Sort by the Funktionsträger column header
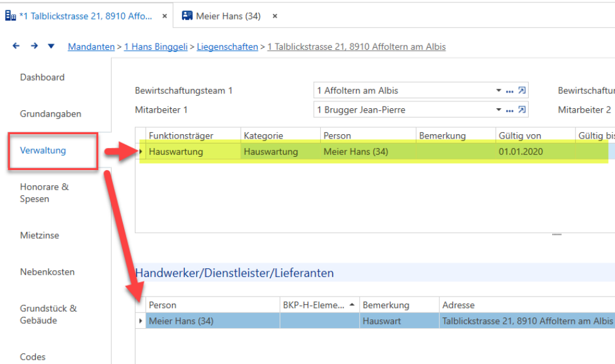The width and height of the screenshot is (615, 364). pos(193,135)
